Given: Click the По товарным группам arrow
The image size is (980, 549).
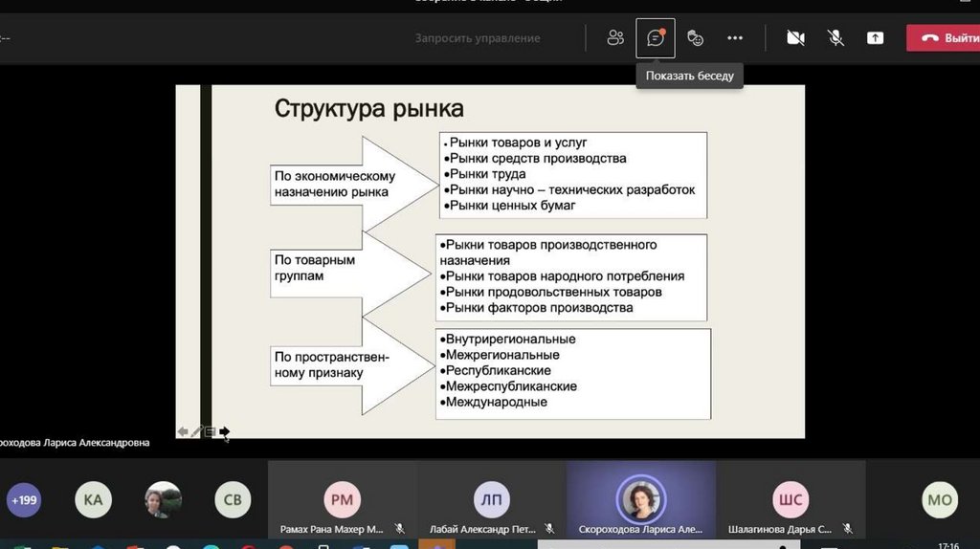Looking at the screenshot, I should (350, 274).
